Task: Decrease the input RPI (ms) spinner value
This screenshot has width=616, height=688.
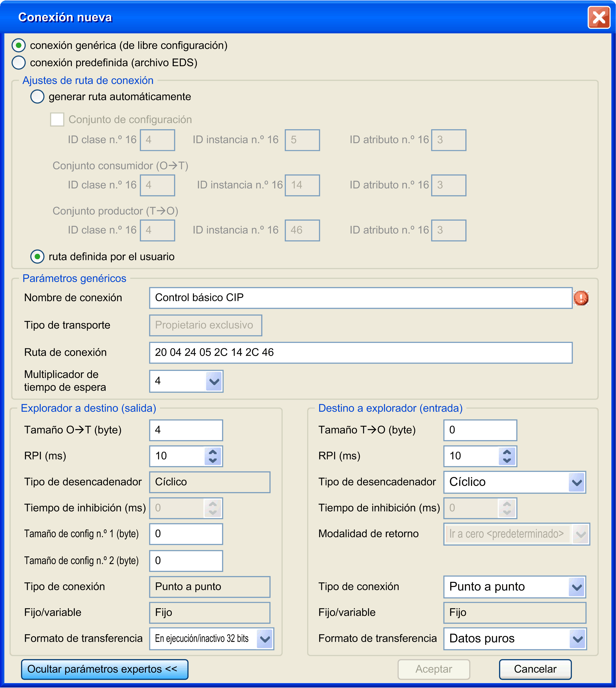Action: point(507,460)
